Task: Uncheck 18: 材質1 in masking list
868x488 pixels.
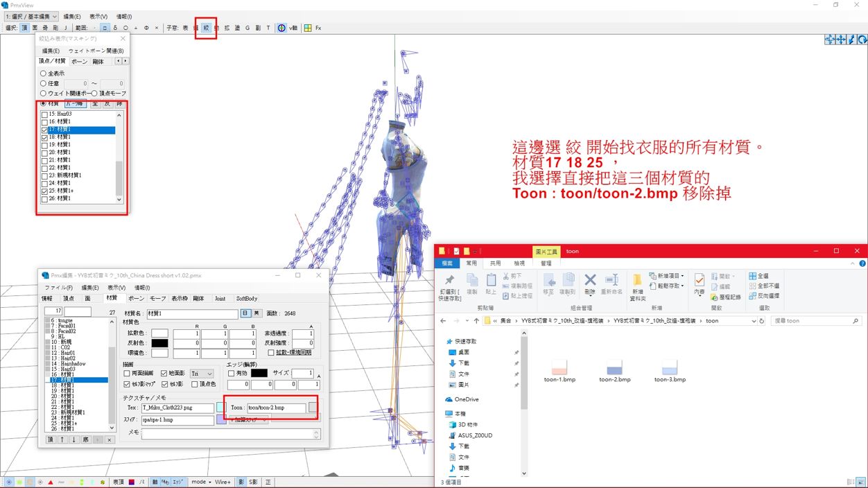Action: (45, 137)
